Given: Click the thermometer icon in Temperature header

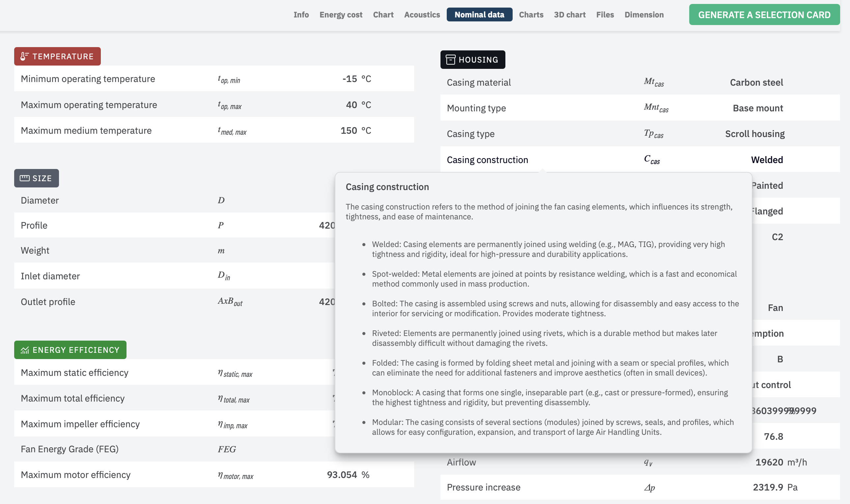Looking at the screenshot, I should (x=24, y=56).
